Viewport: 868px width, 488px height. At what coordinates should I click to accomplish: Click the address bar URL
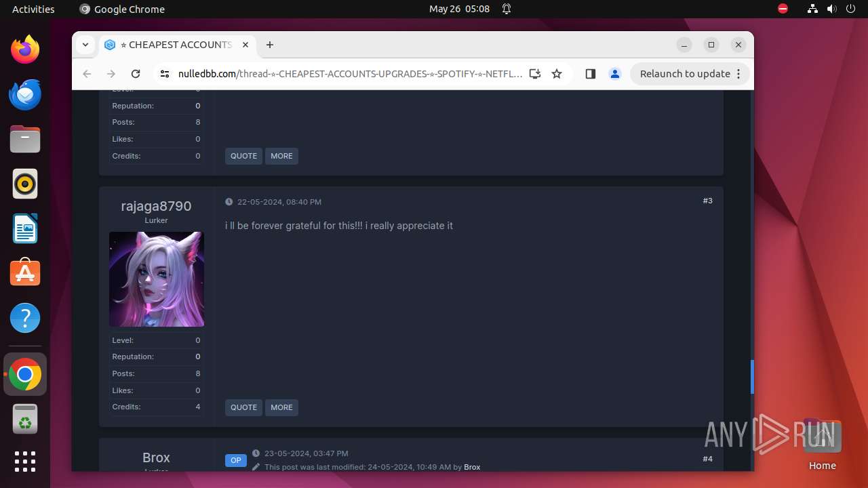point(350,74)
